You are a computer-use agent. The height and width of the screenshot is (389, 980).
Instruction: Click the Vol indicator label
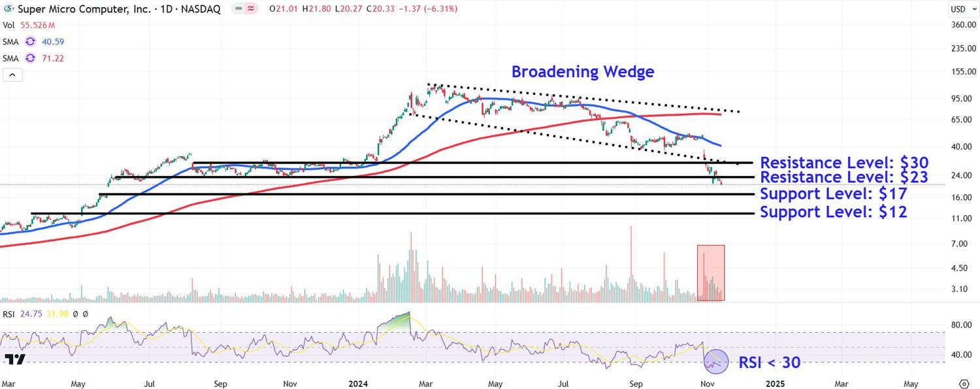(x=9, y=25)
